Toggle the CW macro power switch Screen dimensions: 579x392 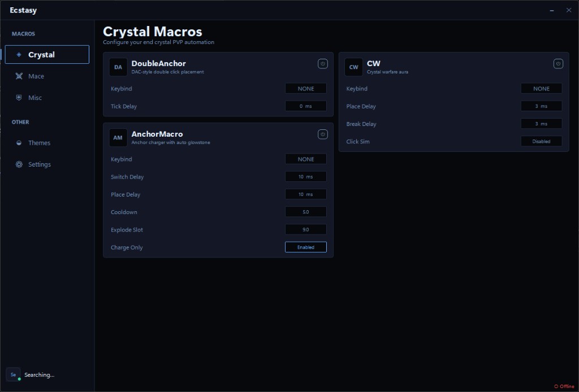558,64
